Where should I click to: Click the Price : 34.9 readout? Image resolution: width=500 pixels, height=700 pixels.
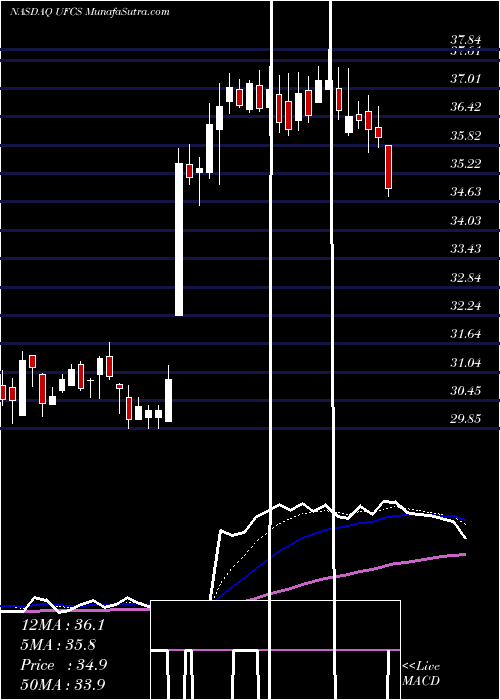64,665
